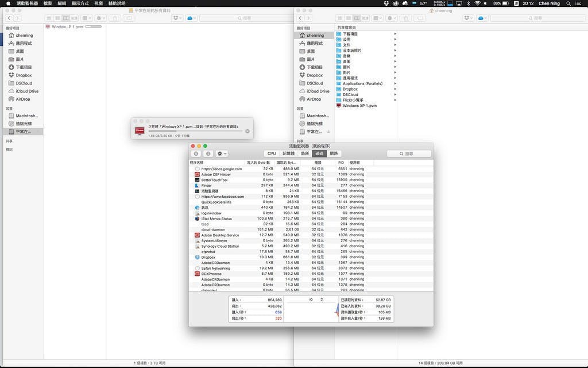Select Macintosh... disk in left Finder sidebar
Image resolution: width=588 pixels, height=368 pixels.
[23, 116]
